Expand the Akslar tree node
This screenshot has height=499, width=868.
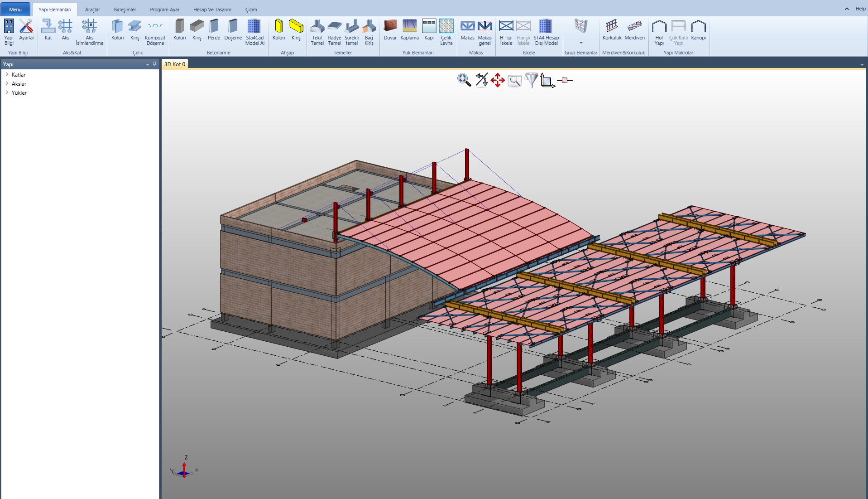(7, 83)
